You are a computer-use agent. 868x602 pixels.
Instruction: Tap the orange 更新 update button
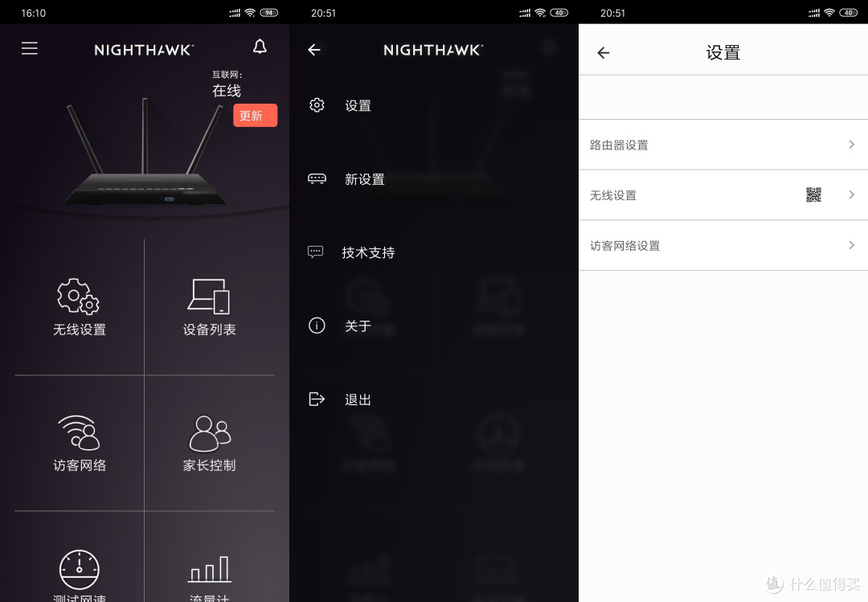coord(256,115)
